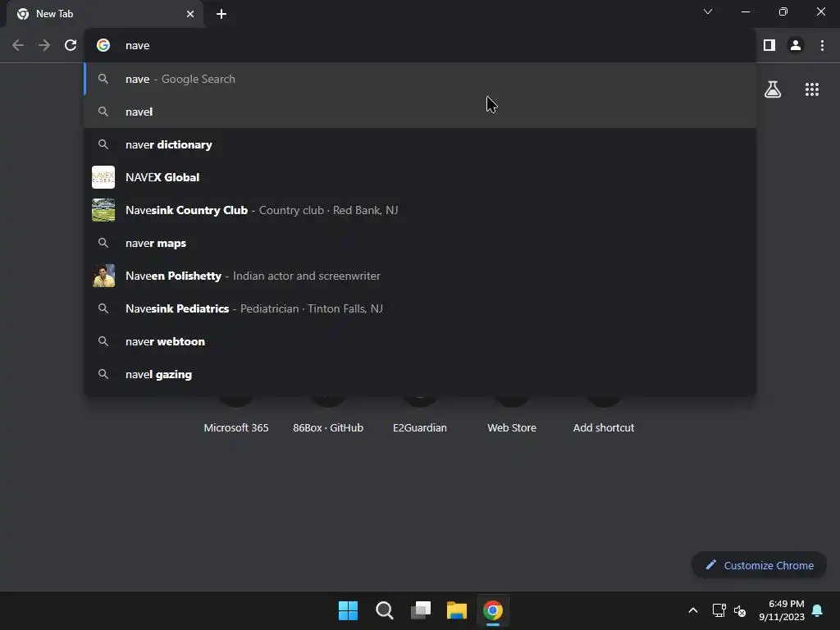840x630 pixels.
Task: Open the tab search chevron
Action: [x=708, y=11]
